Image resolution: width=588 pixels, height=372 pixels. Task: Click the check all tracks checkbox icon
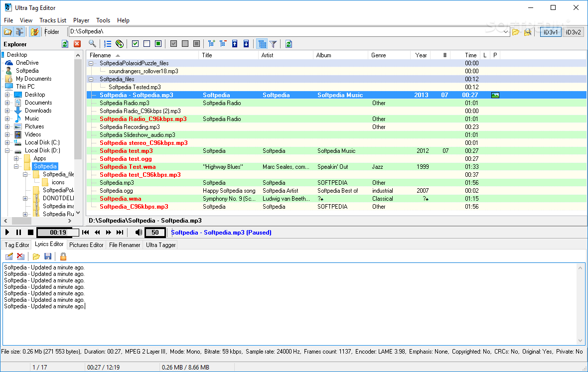point(136,44)
